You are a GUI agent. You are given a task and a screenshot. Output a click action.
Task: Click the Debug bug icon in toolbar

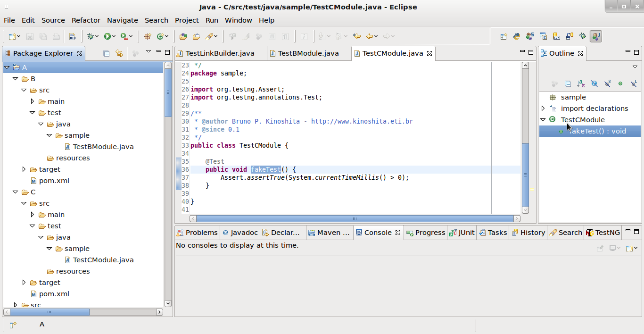tap(91, 36)
